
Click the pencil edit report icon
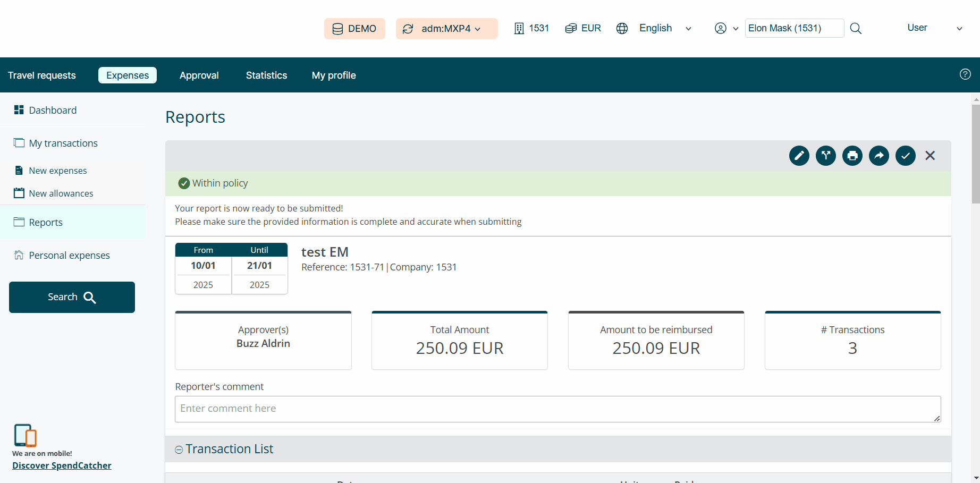pyautogui.click(x=799, y=156)
